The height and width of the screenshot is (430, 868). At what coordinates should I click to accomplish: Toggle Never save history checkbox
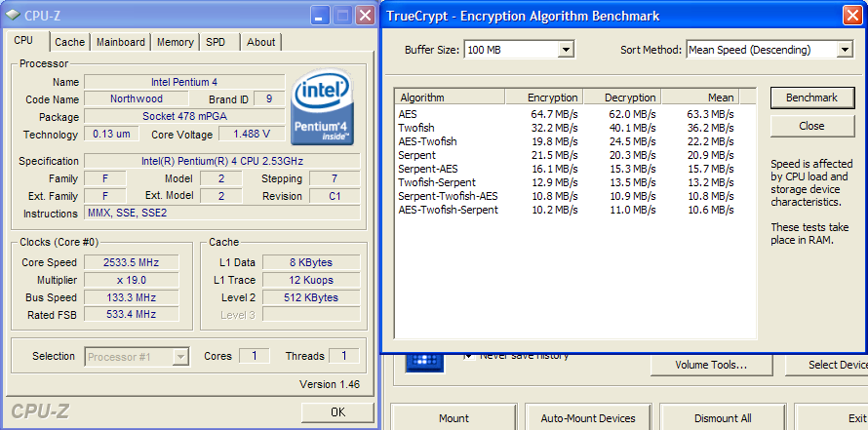pyautogui.click(x=469, y=356)
